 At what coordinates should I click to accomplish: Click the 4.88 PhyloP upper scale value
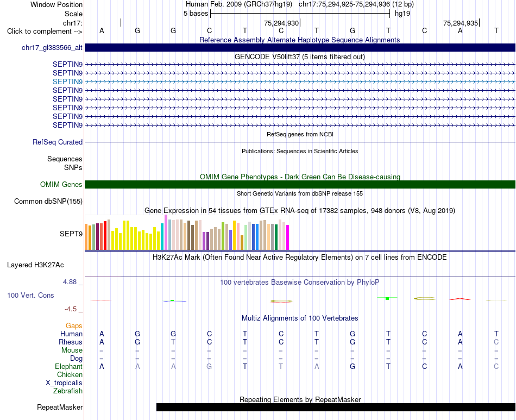70,282
